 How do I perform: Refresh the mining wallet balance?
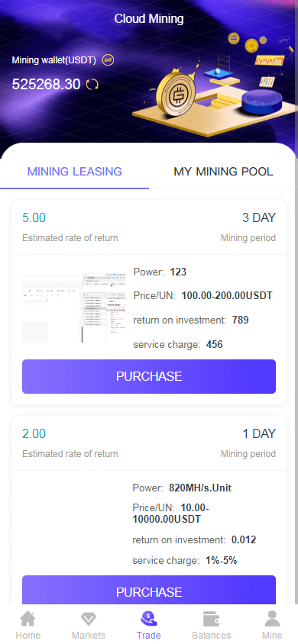pos(92,84)
